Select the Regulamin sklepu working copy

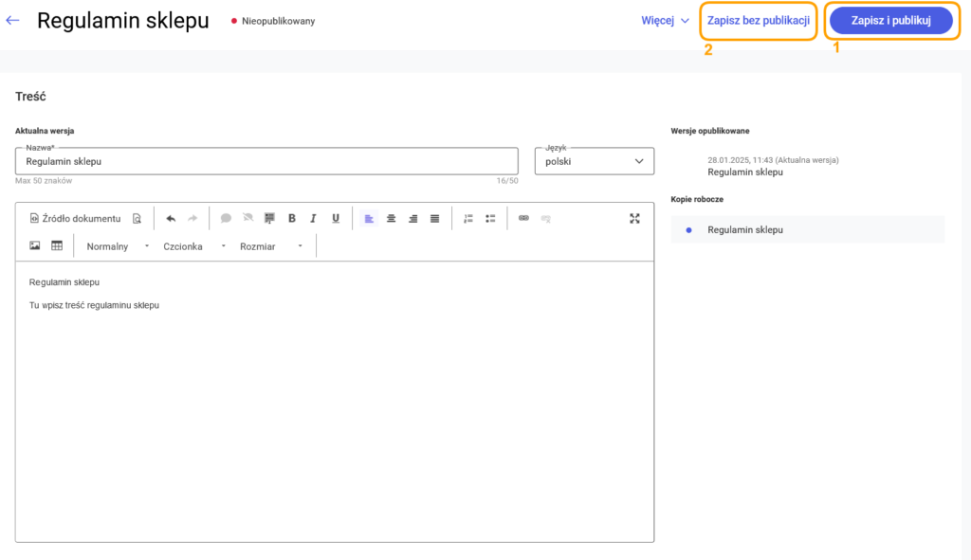coord(808,229)
